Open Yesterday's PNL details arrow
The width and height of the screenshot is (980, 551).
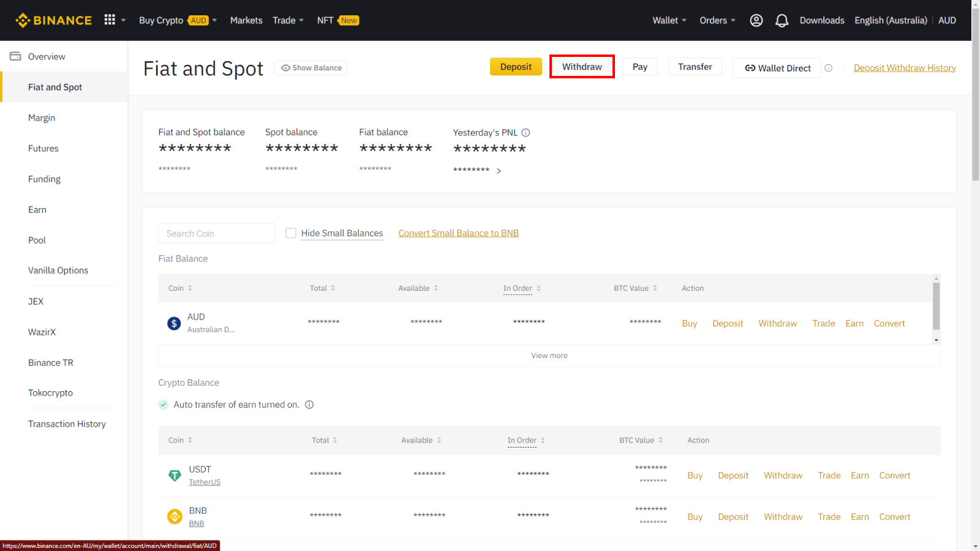coord(499,171)
